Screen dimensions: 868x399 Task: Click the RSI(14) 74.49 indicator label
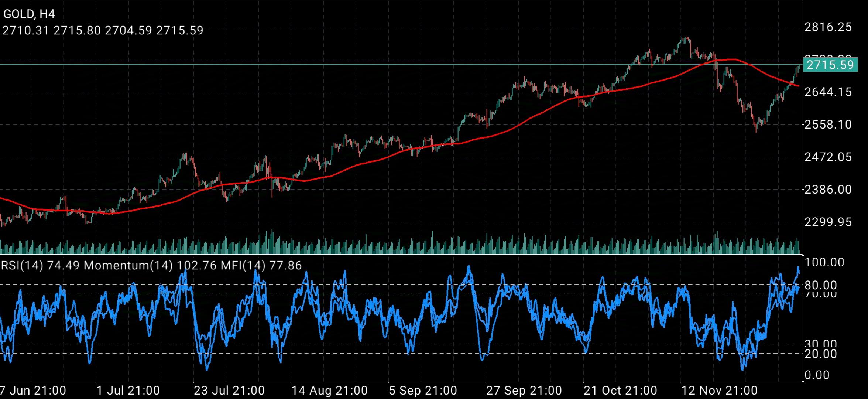[41, 265]
